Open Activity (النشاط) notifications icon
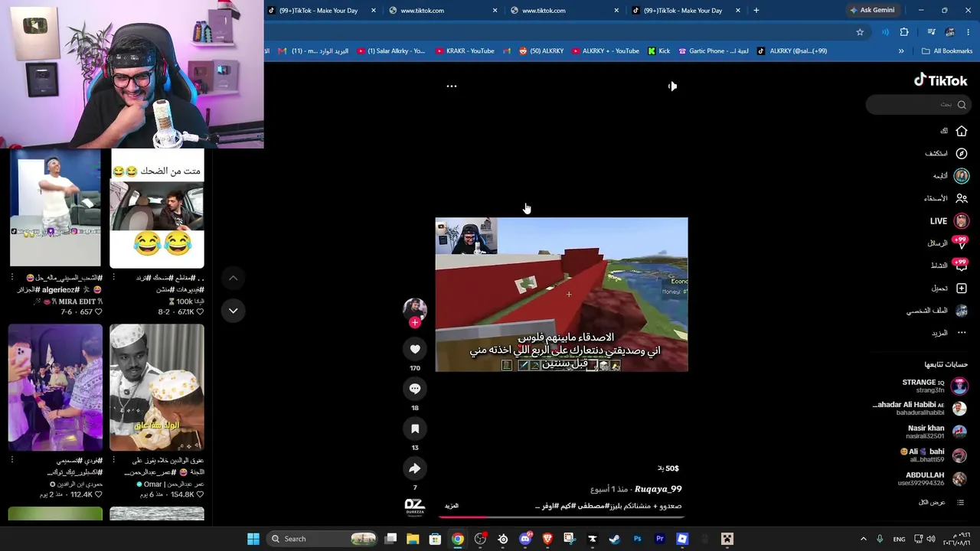This screenshot has width=980, height=551. click(x=960, y=266)
